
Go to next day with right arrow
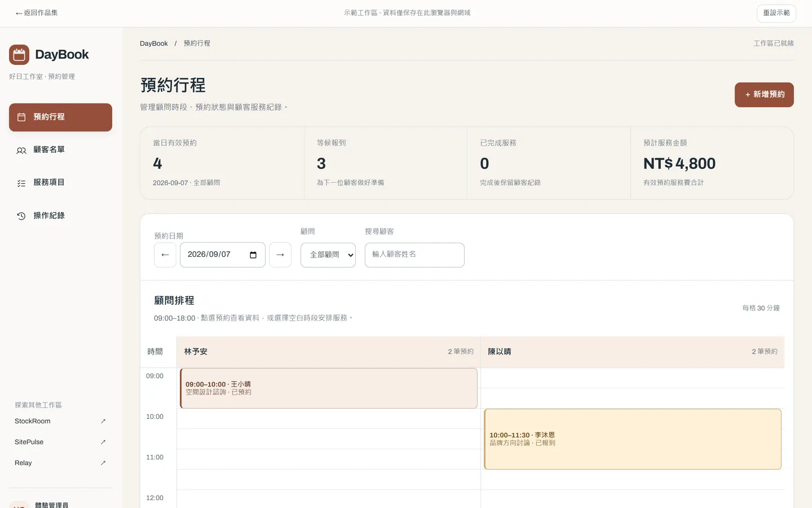(x=280, y=255)
